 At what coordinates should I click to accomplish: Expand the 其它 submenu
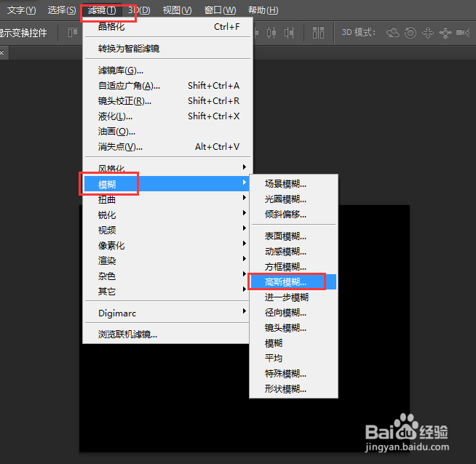pyautogui.click(x=167, y=291)
